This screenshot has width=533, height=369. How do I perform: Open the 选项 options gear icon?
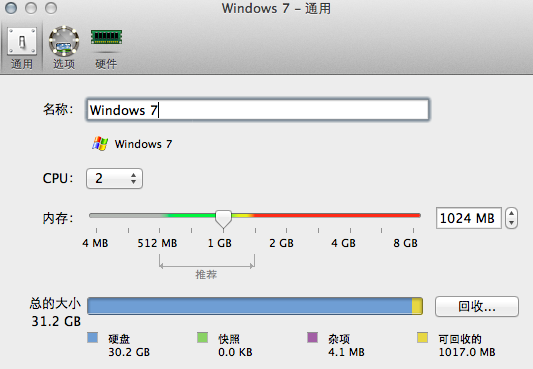point(64,41)
